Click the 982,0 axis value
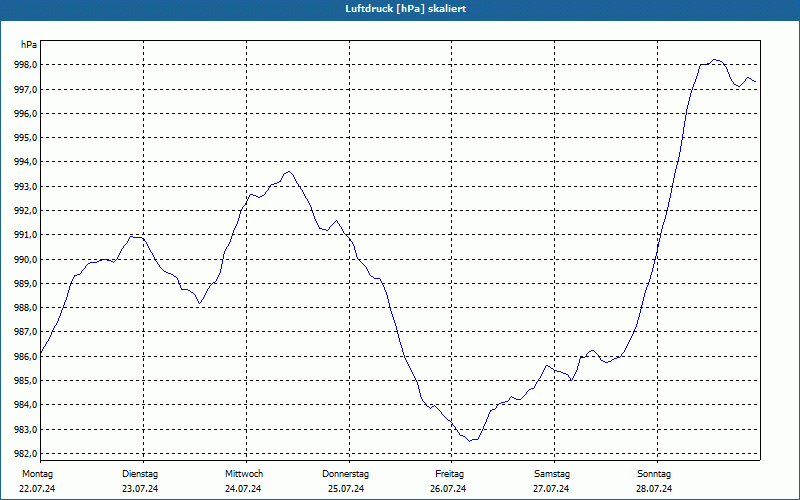Viewport: 800px width, 500px height. pyautogui.click(x=27, y=454)
